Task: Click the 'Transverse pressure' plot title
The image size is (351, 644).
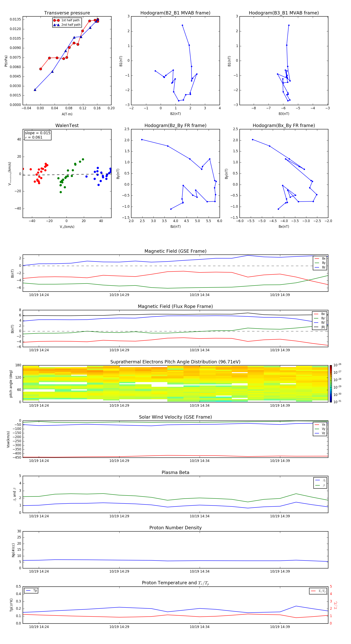Action: tap(67, 13)
